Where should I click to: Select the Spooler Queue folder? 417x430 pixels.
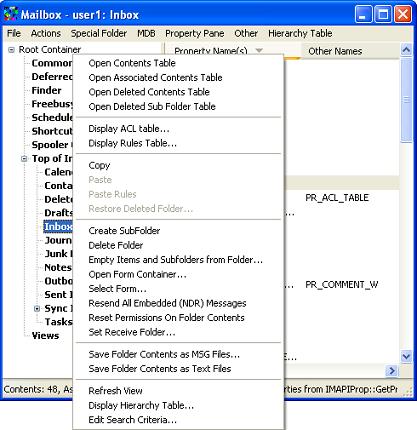(52, 145)
